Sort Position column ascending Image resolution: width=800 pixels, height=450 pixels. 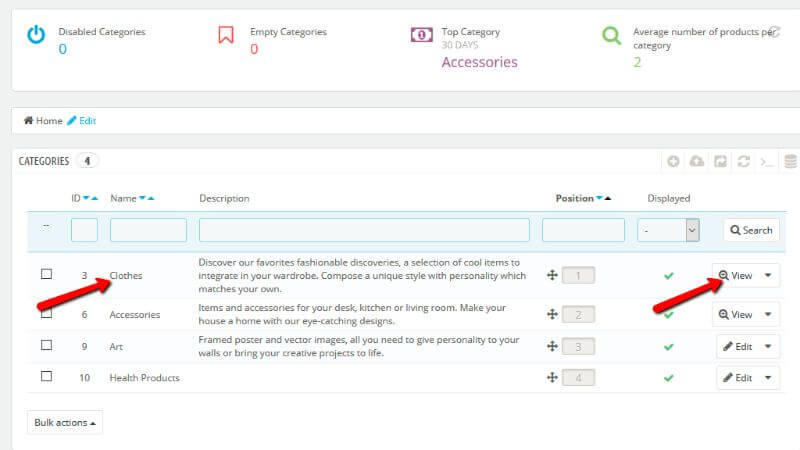pos(608,198)
